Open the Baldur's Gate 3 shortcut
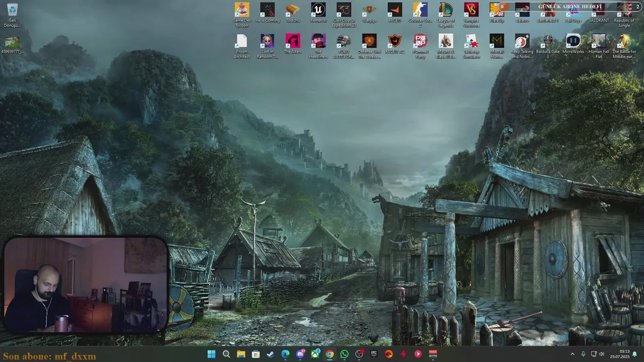This screenshot has height=362, width=644. pos(548,46)
